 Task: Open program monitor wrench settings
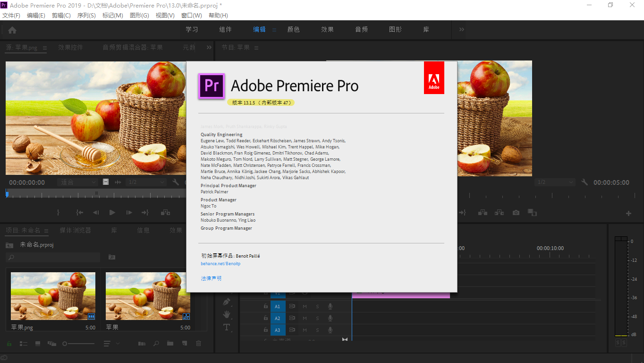point(585,182)
